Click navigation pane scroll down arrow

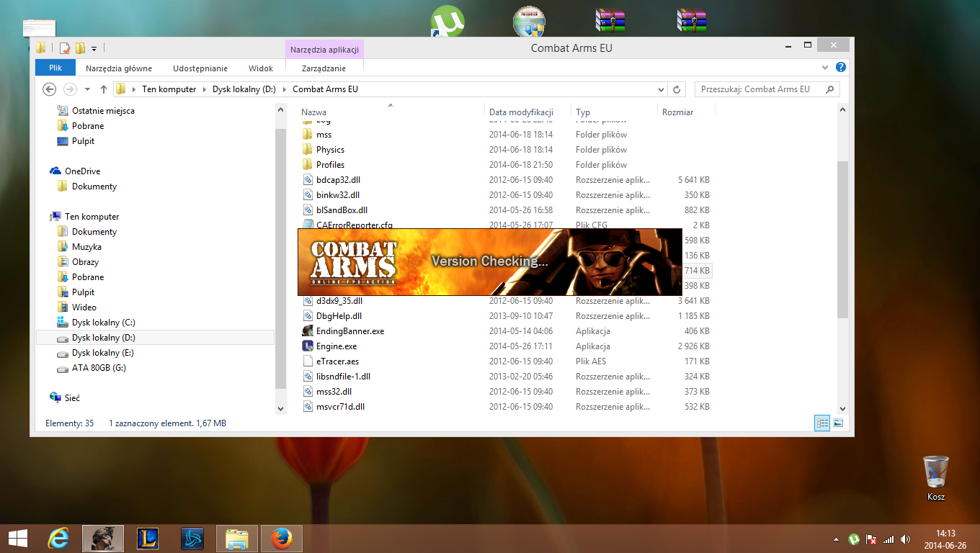(281, 408)
